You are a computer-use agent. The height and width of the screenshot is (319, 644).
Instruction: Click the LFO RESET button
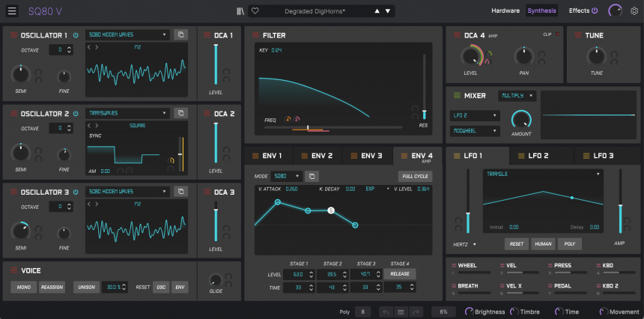[x=516, y=244]
